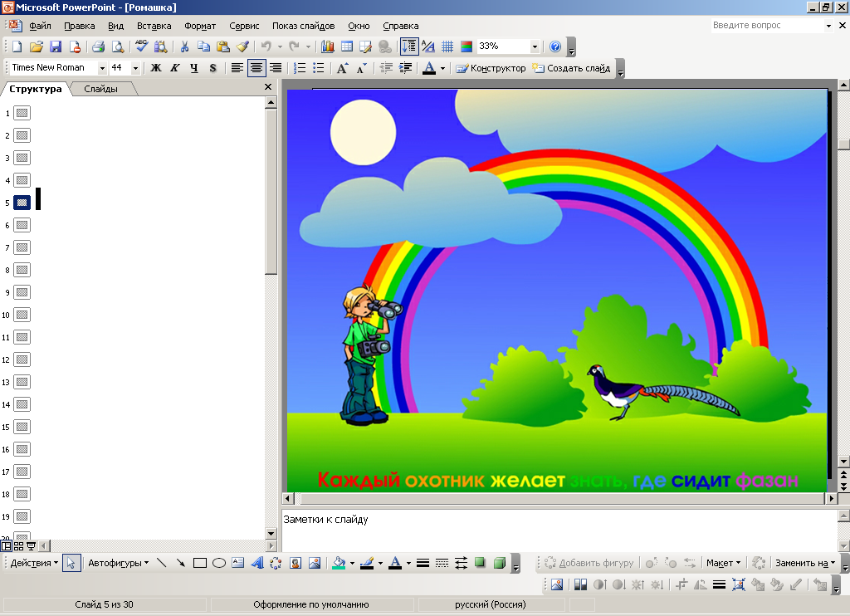
Task: Select the Rectangle drawing tool
Action: coord(199,563)
